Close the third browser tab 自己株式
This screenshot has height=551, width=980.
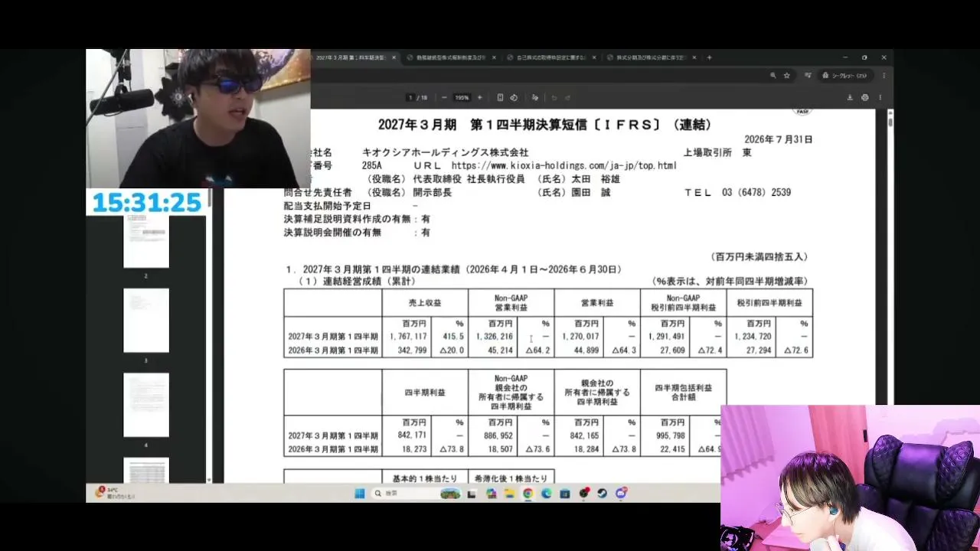click(593, 57)
